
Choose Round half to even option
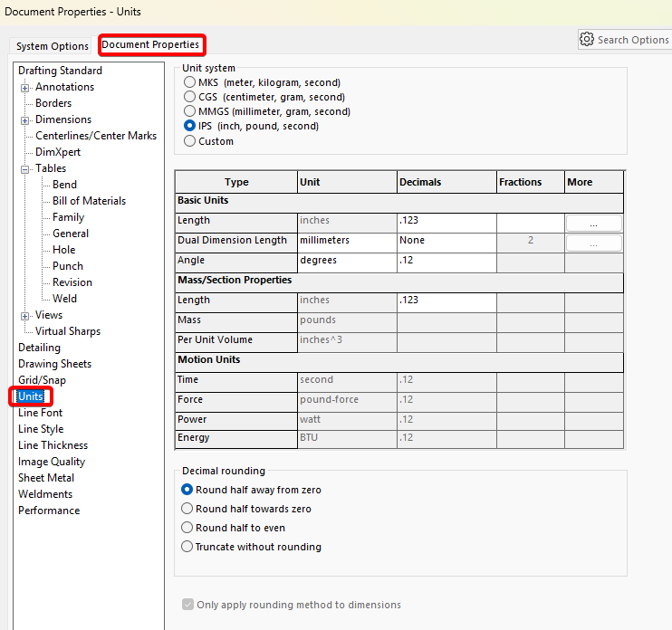point(187,527)
